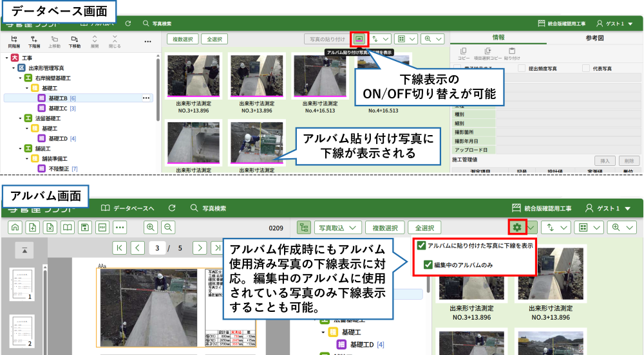Image resolution: width=644 pixels, height=355 pixels.
Task: Select the 基礎工C tree item
Action: point(58,108)
